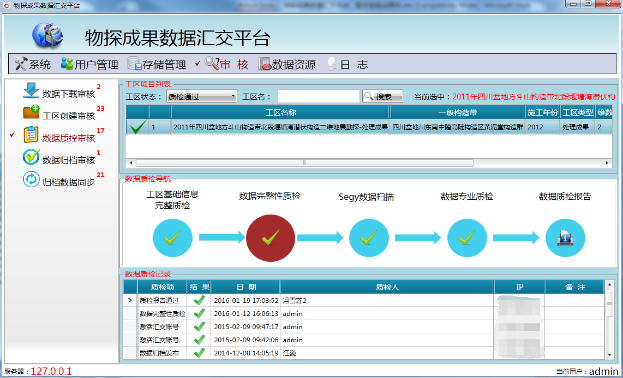Open the 审核 menu
623x378 pixels.
pos(226,64)
